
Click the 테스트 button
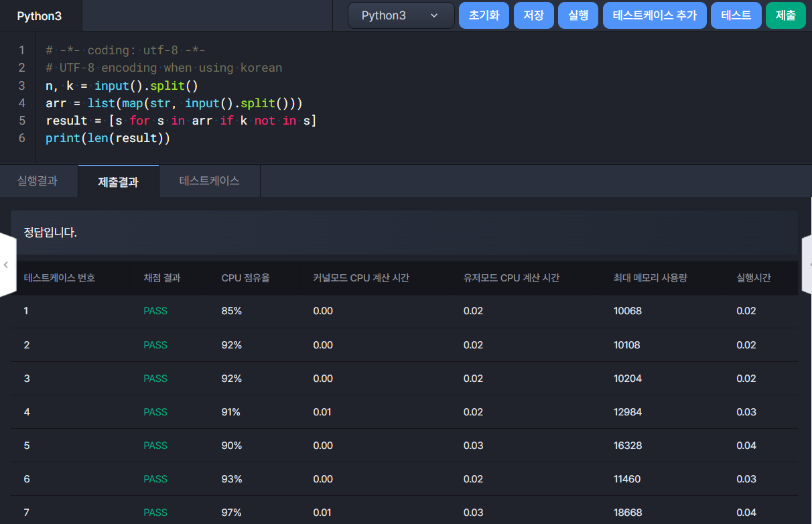[736, 15]
